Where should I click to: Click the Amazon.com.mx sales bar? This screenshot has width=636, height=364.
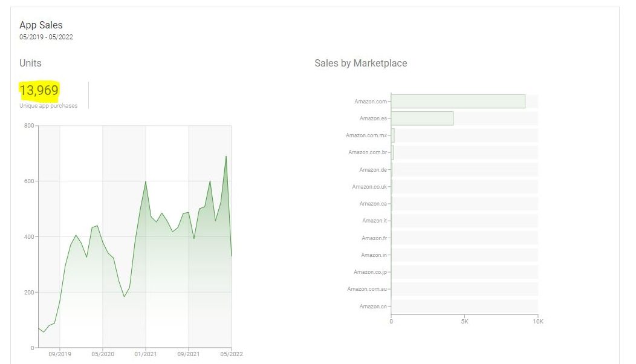click(x=392, y=135)
